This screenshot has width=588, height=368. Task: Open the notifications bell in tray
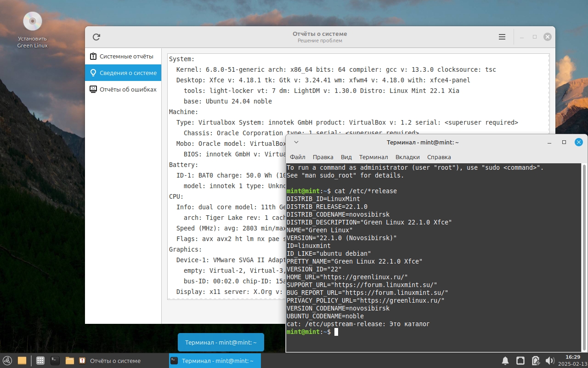click(x=505, y=361)
